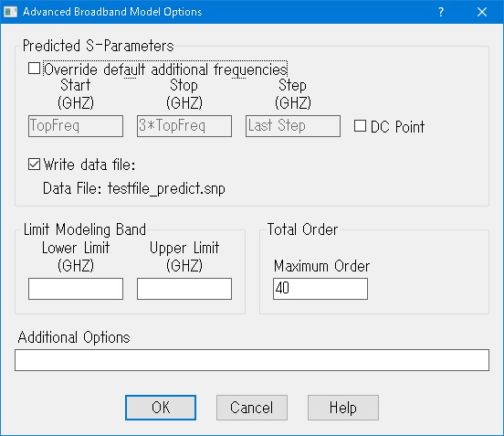
Task: Check the DC Point checkbox
Action: click(x=360, y=126)
